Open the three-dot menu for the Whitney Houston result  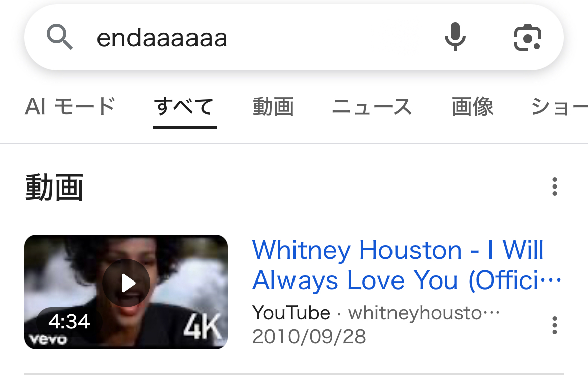pos(555,325)
